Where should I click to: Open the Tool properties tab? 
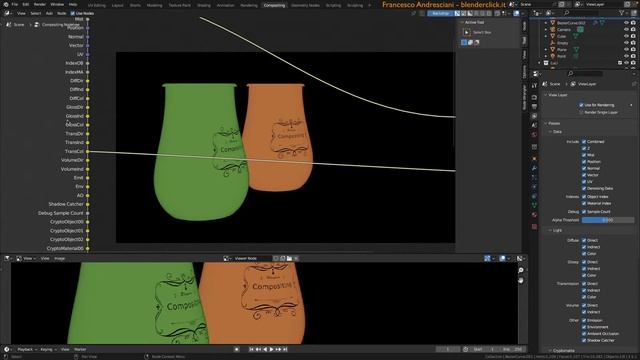[534, 85]
